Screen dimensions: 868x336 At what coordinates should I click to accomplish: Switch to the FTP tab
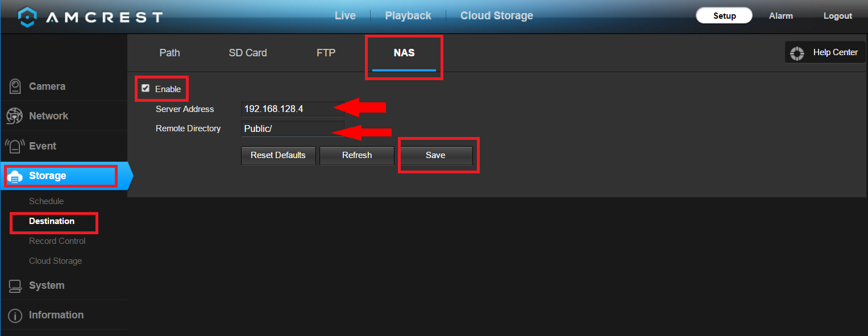326,53
